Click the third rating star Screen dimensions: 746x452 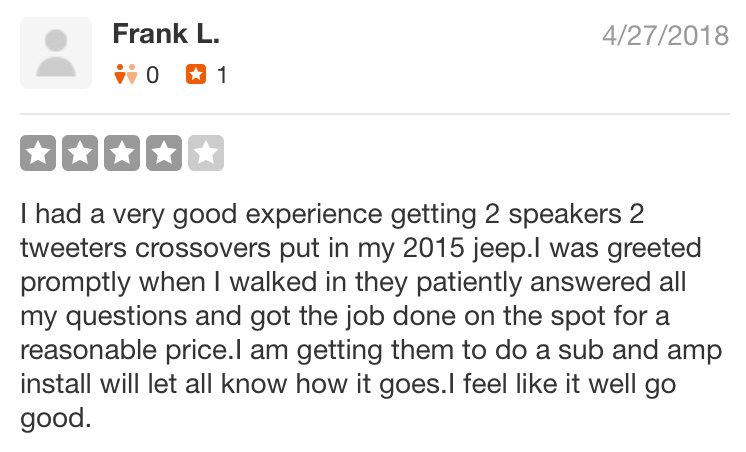121,153
